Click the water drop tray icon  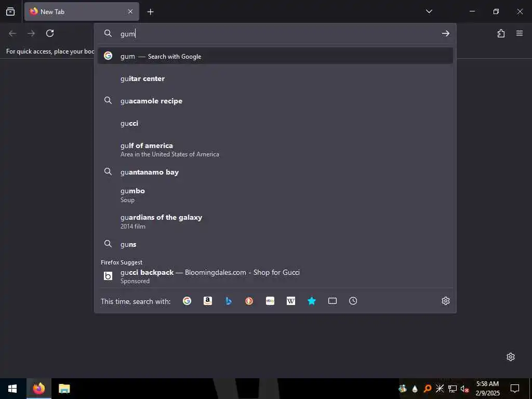pyautogui.click(x=415, y=389)
